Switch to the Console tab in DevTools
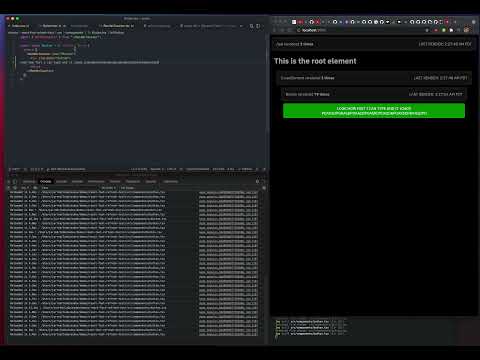The width and height of the screenshot is (480, 360). click(x=46, y=181)
